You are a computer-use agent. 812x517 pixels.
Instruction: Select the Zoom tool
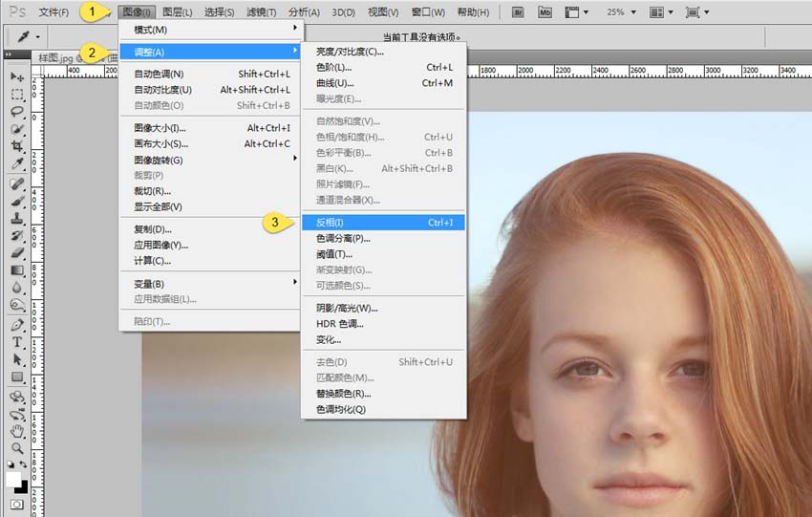[x=17, y=448]
